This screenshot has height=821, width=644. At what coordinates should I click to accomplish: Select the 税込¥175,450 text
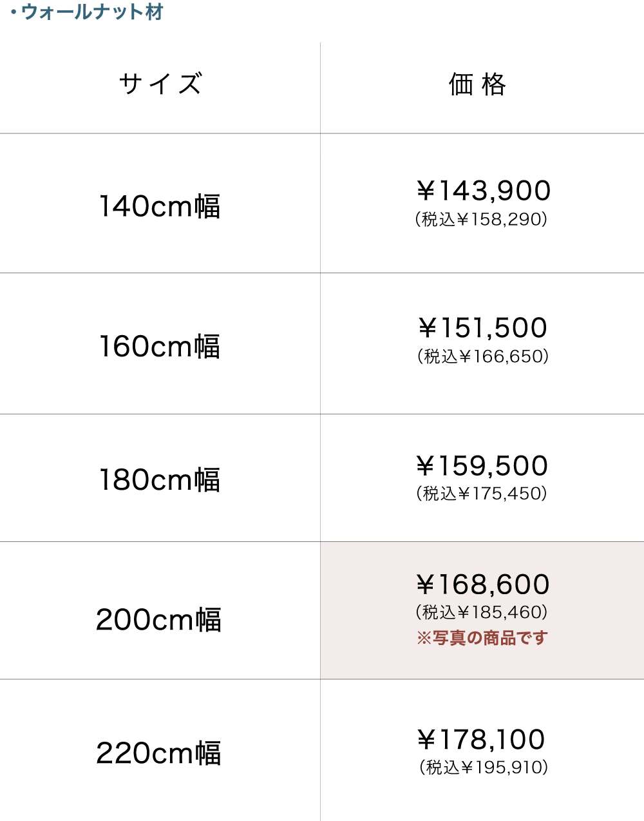click(x=482, y=494)
